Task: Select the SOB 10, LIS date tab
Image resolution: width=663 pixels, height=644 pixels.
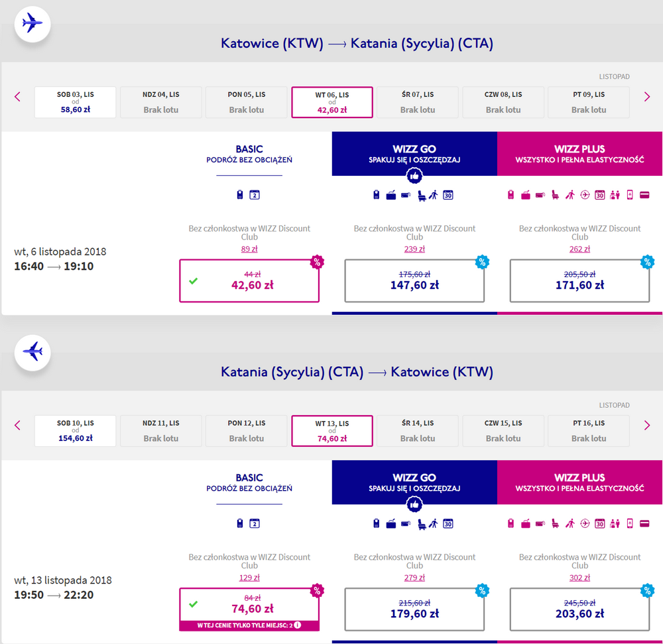Action: [x=76, y=430]
